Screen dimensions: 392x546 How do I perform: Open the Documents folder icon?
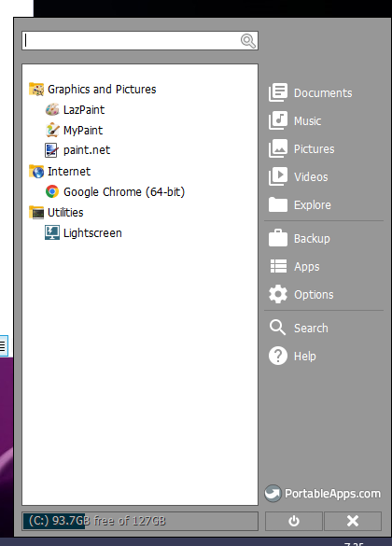pos(278,92)
